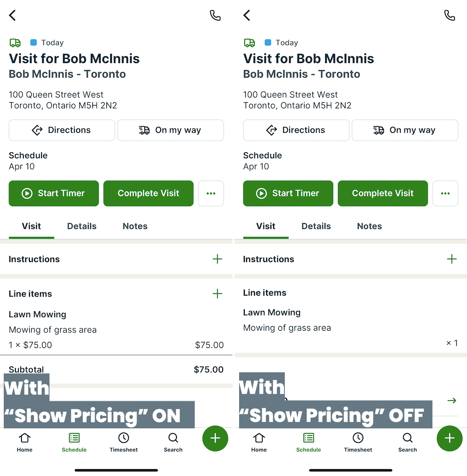467x476 pixels.
Task: Tap On my way to notify client
Action: (170, 130)
